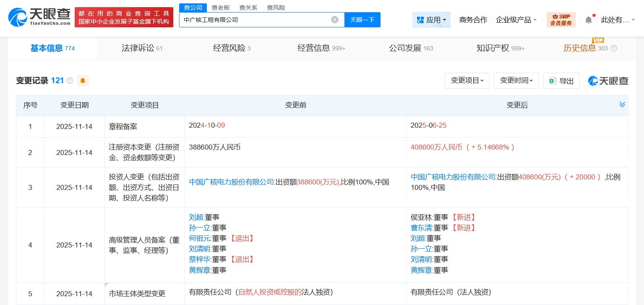This screenshot has height=305, width=644.
Task: Open the notification bell
Action: coord(589,20)
